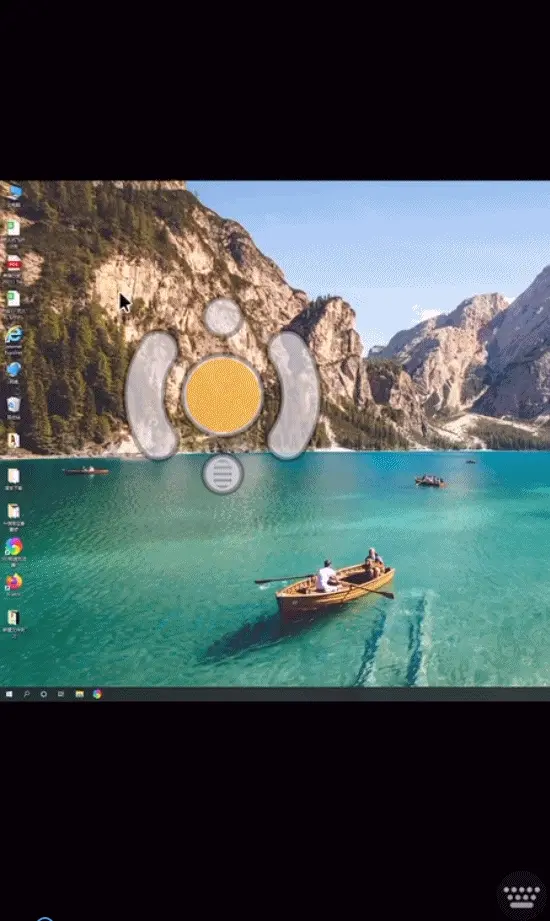Viewport: 550px width, 921px height.
Task: Click the Cortana circle on the taskbar
Action: tap(43, 694)
